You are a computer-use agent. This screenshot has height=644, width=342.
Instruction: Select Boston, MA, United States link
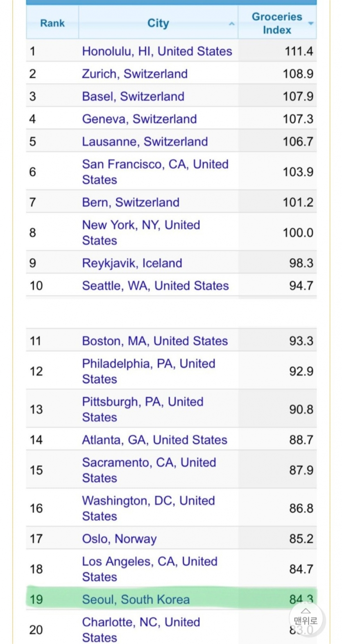pyautogui.click(x=155, y=341)
